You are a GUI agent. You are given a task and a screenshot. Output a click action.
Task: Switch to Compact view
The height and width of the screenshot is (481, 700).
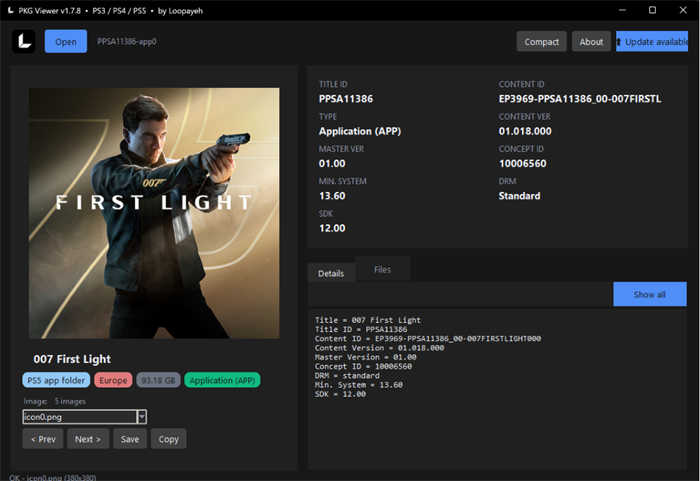point(541,42)
